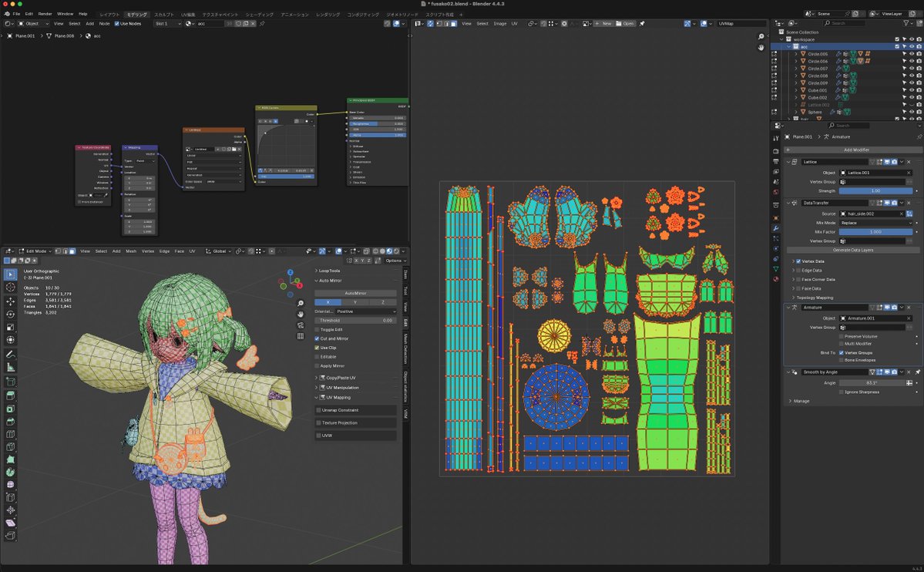Click the viewport pan hand icon
Viewport: 924px width, 572px height.
tap(301, 315)
